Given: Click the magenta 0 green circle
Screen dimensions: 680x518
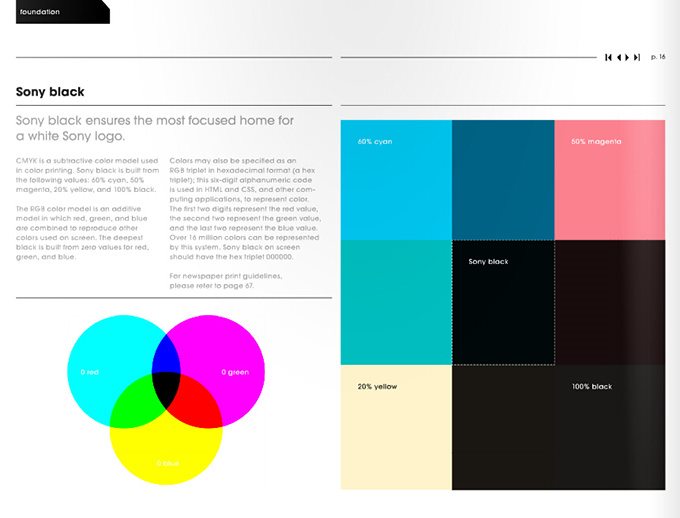Looking at the screenshot, I should 228,350.
